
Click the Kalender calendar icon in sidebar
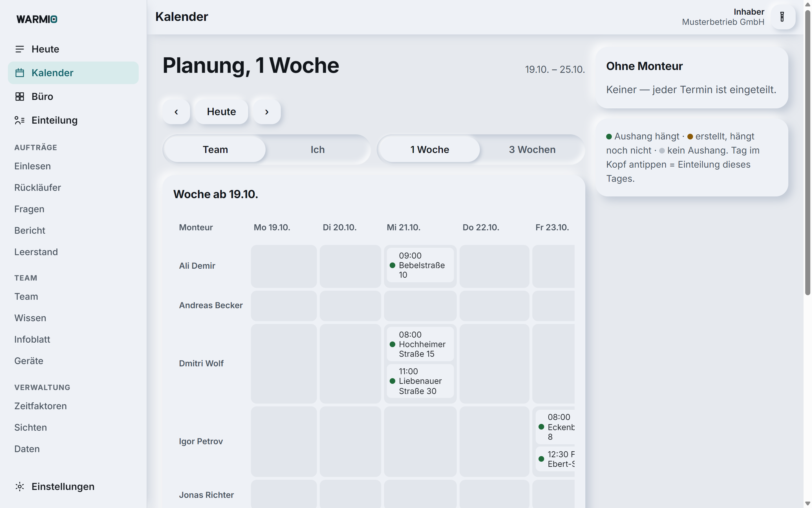[x=19, y=73]
